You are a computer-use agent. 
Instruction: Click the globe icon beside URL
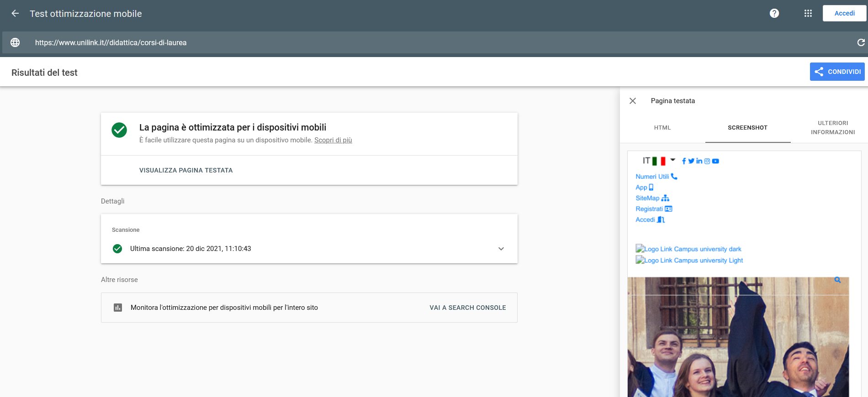(x=15, y=42)
